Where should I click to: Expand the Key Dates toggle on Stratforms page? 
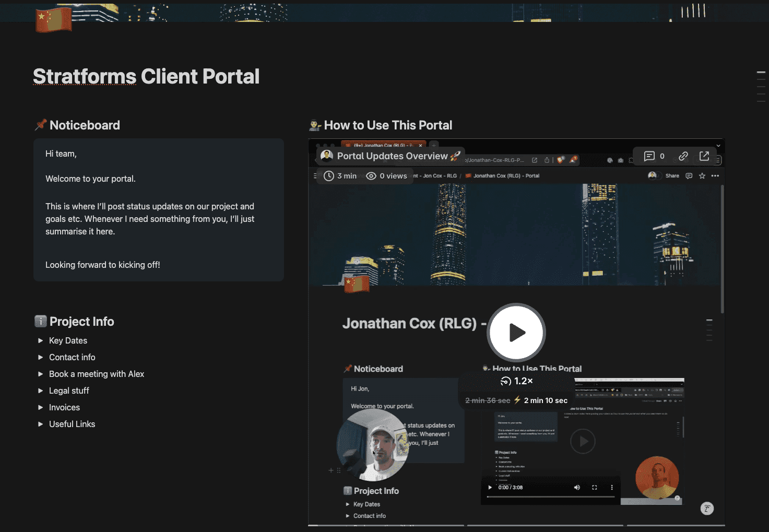click(x=41, y=340)
